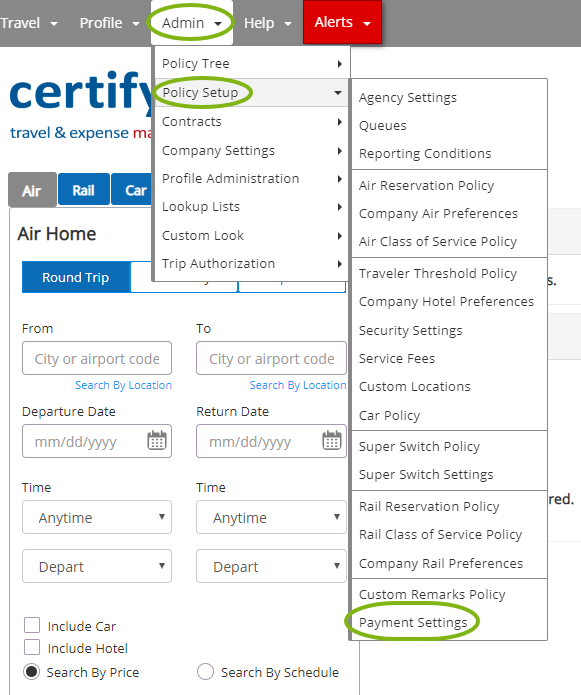Expand the Alerts menu
The height and width of the screenshot is (695, 581).
coord(342,22)
